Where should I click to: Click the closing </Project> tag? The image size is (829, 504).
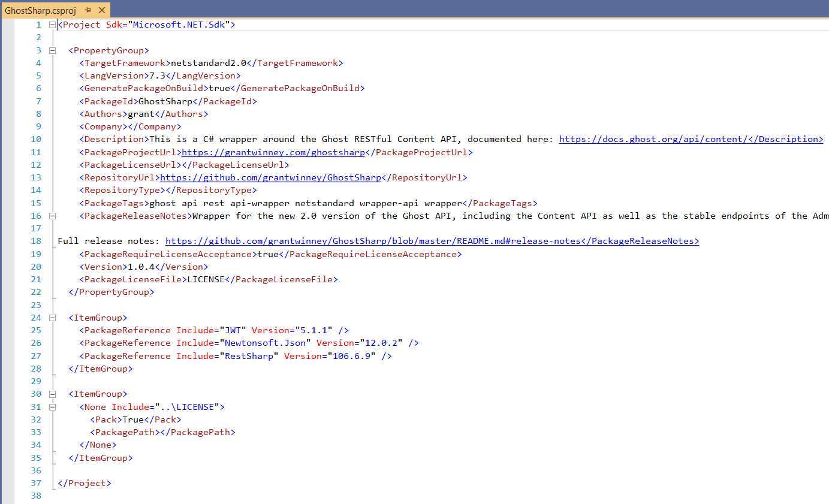point(85,483)
